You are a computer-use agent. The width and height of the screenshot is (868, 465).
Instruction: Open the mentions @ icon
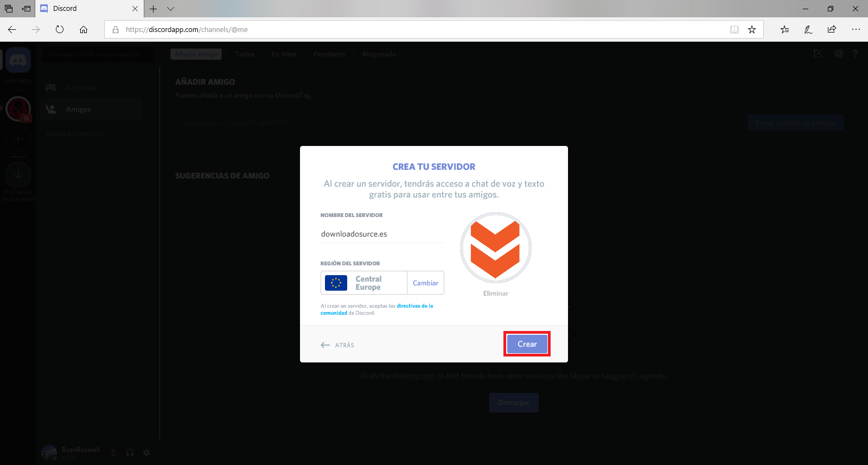pyautogui.click(x=839, y=54)
